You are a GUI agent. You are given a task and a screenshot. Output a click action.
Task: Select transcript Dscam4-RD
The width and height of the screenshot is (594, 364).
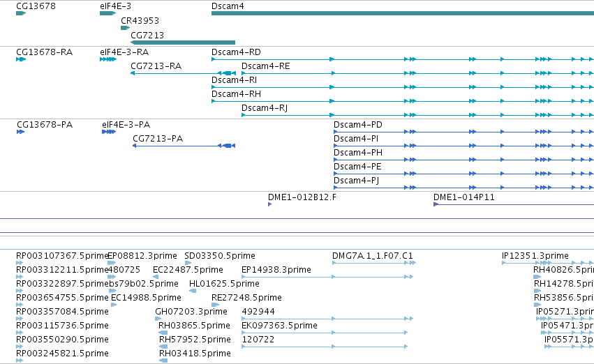point(236,52)
